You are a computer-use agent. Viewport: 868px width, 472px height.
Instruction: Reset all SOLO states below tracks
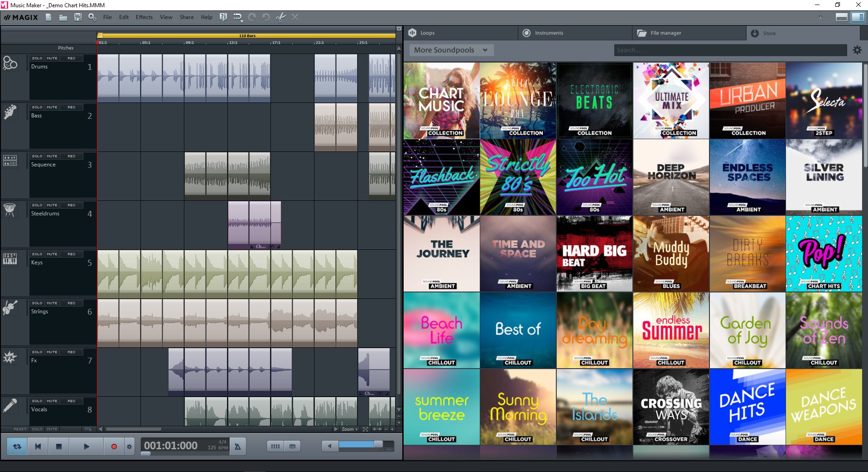(x=37, y=429)
